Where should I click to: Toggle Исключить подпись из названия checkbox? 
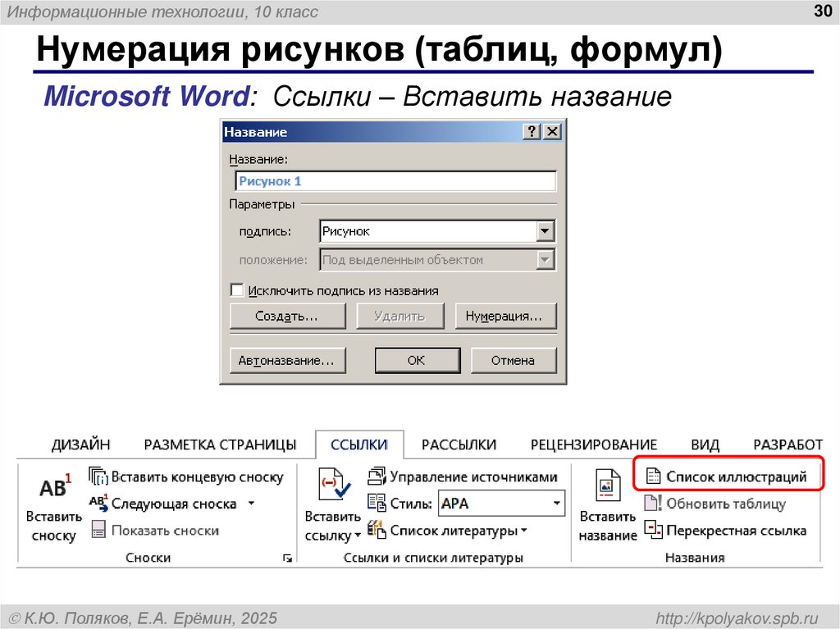tap(237, 289)
